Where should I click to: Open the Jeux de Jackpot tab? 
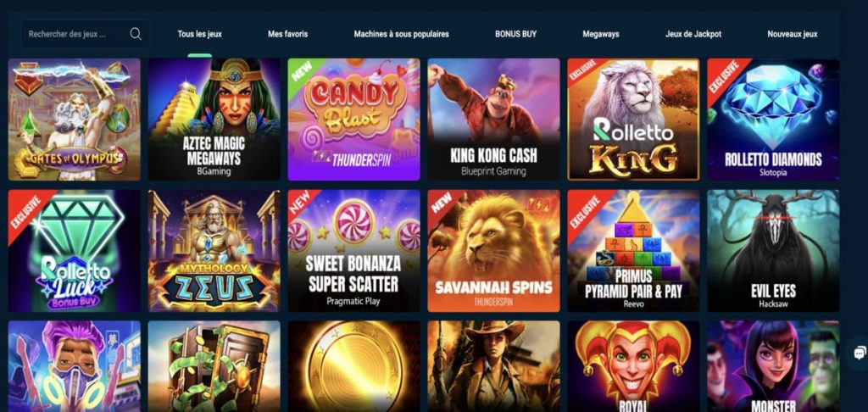coord(693,34)
